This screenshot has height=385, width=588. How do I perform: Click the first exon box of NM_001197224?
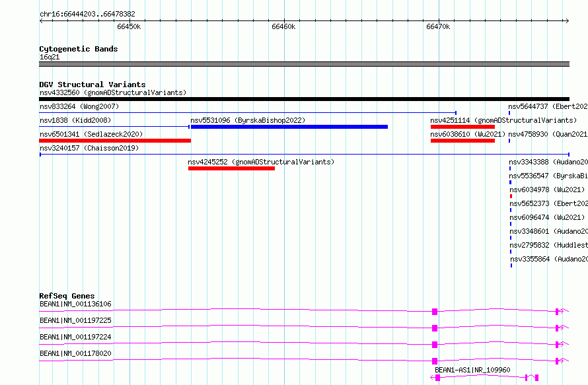coord(435,345)
